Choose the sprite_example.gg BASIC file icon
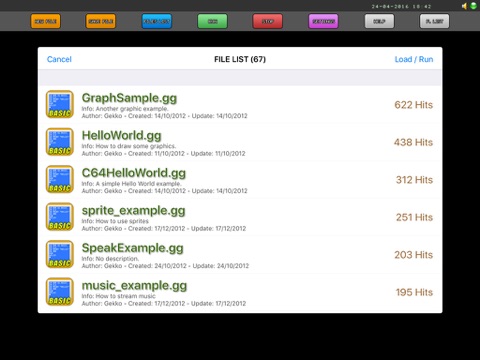Image resolution: width=480 pixels, height=360 pixels. click(x=60, y=217)
